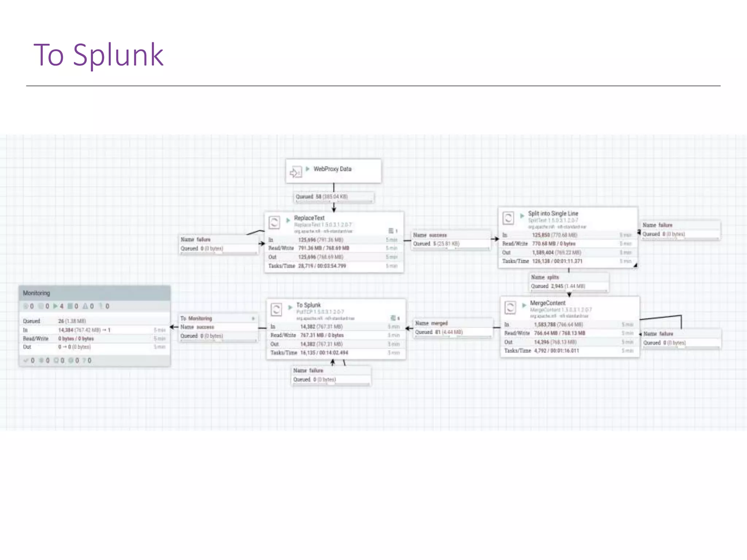This screenshot has width=747, height=560.
Task: Select failure connection below To Splunk processor
Action: point(331,375)
